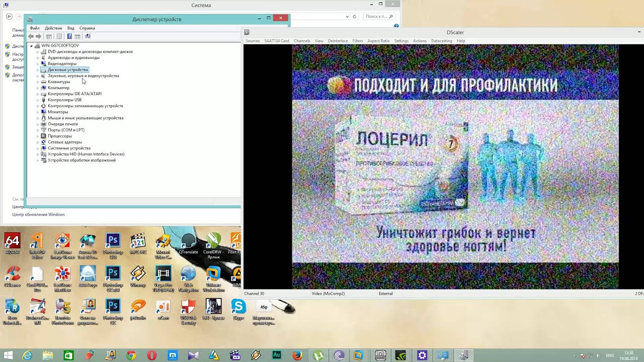Viewport: 644px width, 362px height.
Task: Expand the Дисковые устройства node
Action: click(38, 70)
